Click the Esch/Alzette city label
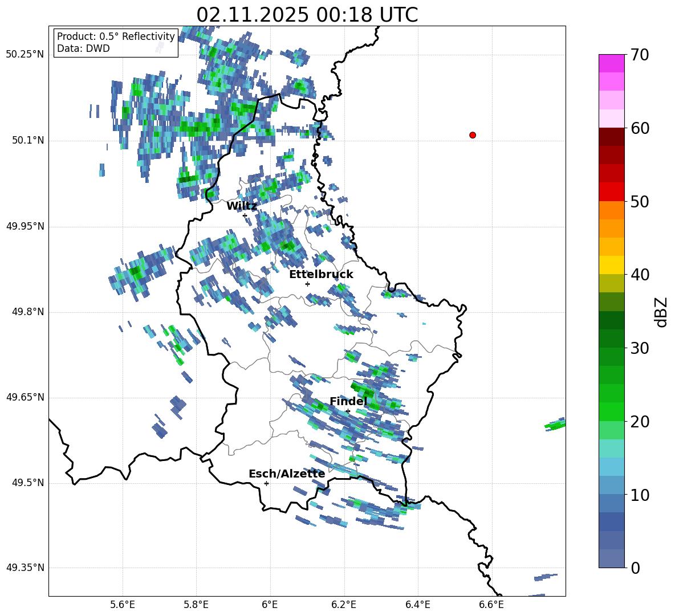This screenshot has width=675, height=616. point(287,474)
